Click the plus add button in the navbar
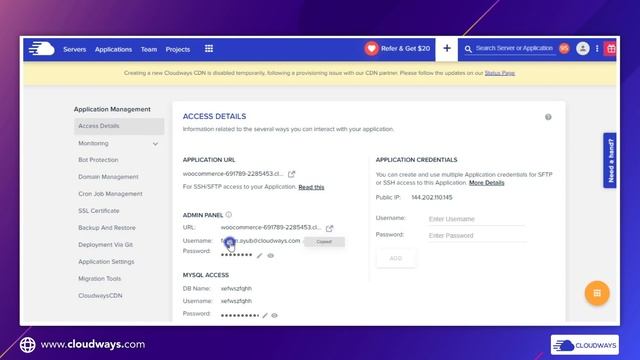Image resolution: width=640 pixels, height=360 pixels. coord(447,49)
